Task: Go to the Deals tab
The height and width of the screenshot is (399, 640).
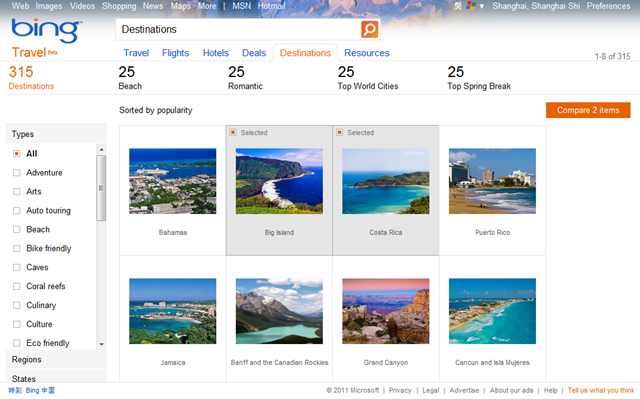Action: (254, 53)
